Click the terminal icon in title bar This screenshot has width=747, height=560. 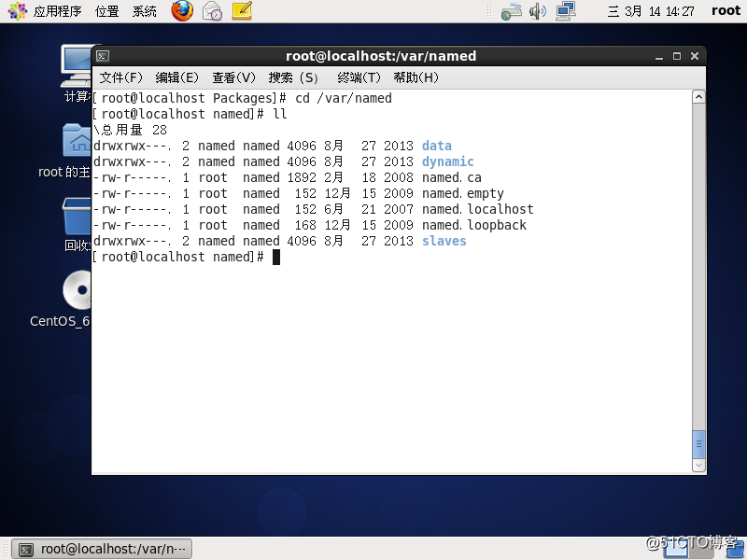coord(103,56)
